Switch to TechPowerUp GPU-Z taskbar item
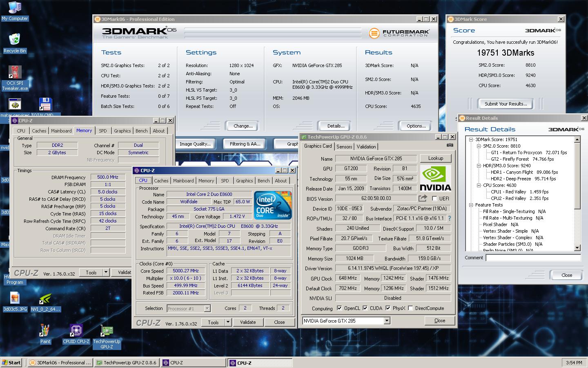Image resolution: width=588 pixels, height=368 pixels. coord(127,363)
